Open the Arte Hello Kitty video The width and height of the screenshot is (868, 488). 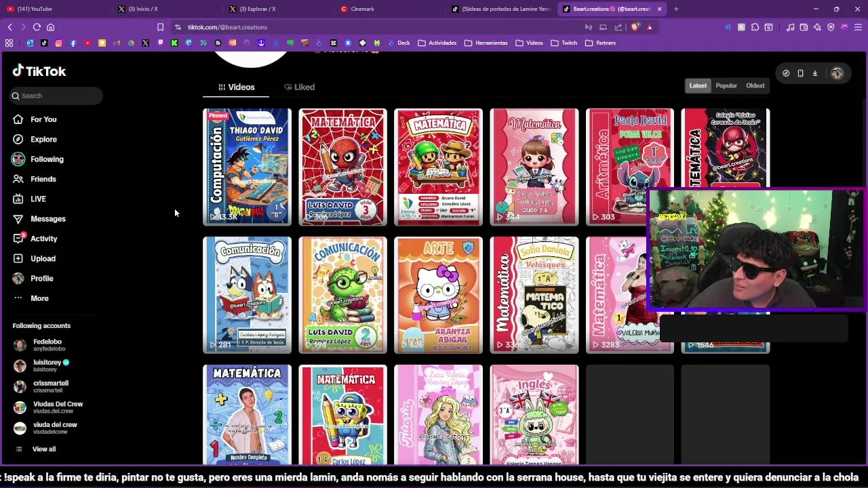pyautogui.click(x=438, y=295)
